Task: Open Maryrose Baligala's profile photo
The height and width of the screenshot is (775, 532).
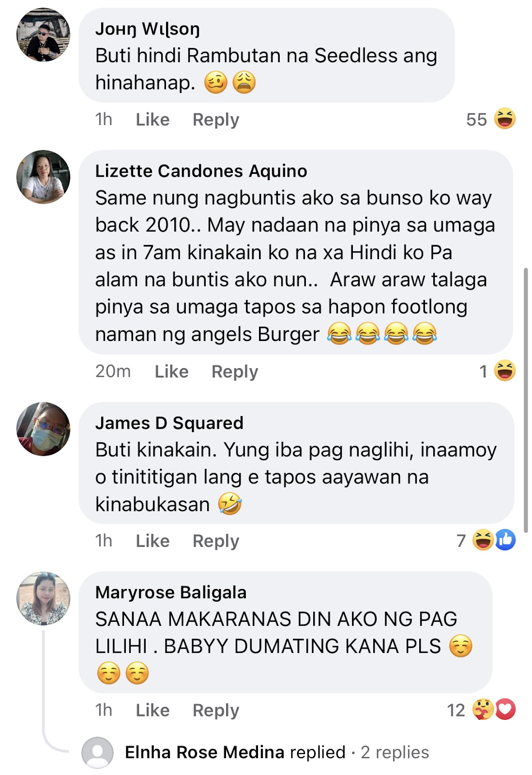Action: [x=44, y=598]
